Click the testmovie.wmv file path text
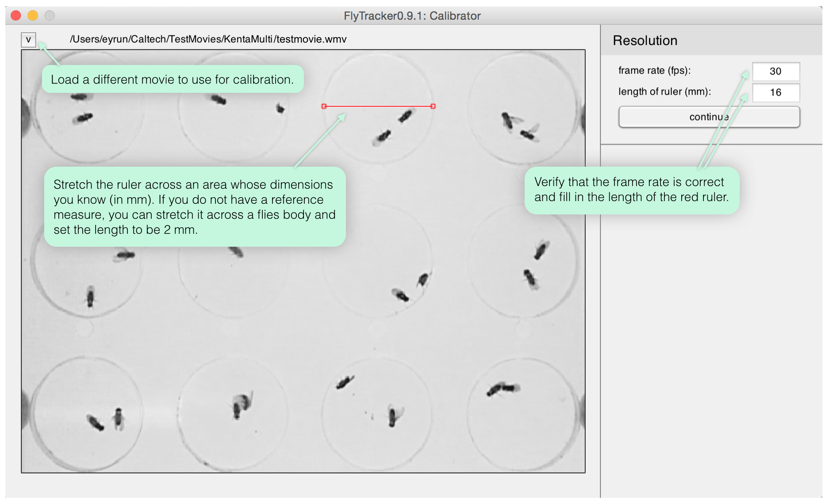This screenshot has height=504, width=829. (x=208, y=39)
